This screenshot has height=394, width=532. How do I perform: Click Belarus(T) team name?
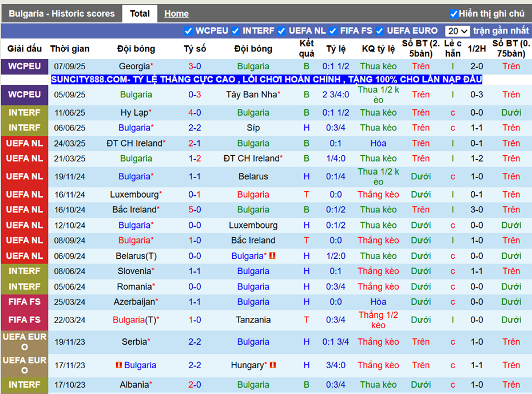point(136,256)
